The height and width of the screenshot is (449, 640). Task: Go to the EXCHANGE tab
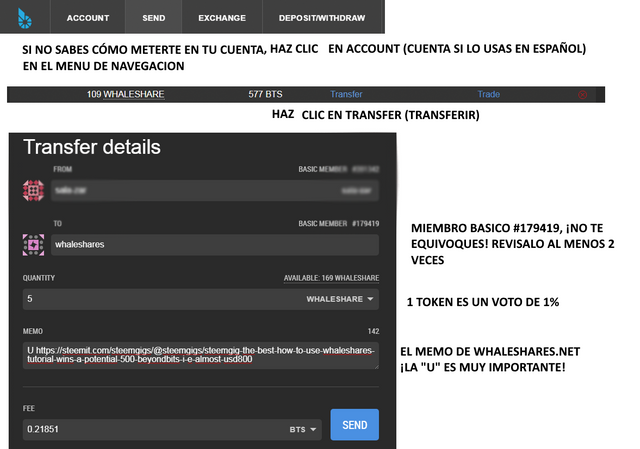222,18
